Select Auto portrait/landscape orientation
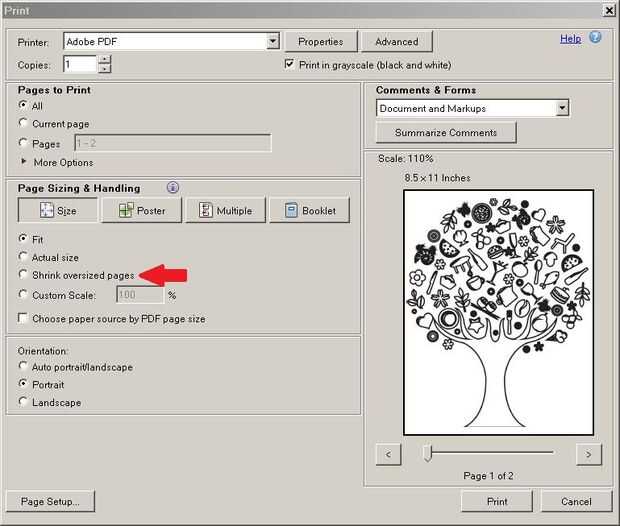The image size is (620, 526). pyautogui.click(x=23, y=366)
